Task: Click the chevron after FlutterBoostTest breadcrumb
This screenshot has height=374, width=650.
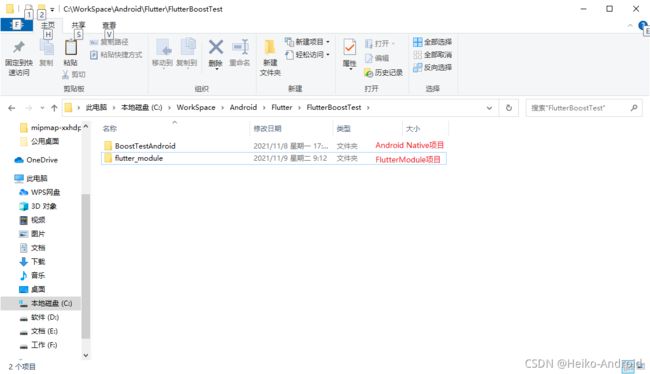Action: pos(368,108)
